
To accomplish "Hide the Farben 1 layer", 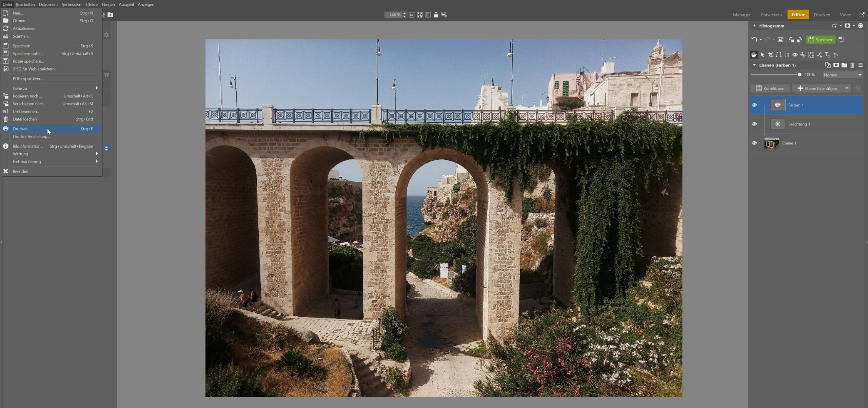I will click(x=754, y=105).
